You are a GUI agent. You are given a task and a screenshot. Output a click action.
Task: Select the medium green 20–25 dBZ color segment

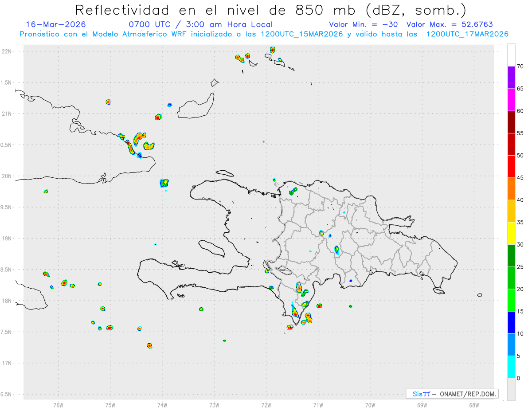[x=511, y=278]
